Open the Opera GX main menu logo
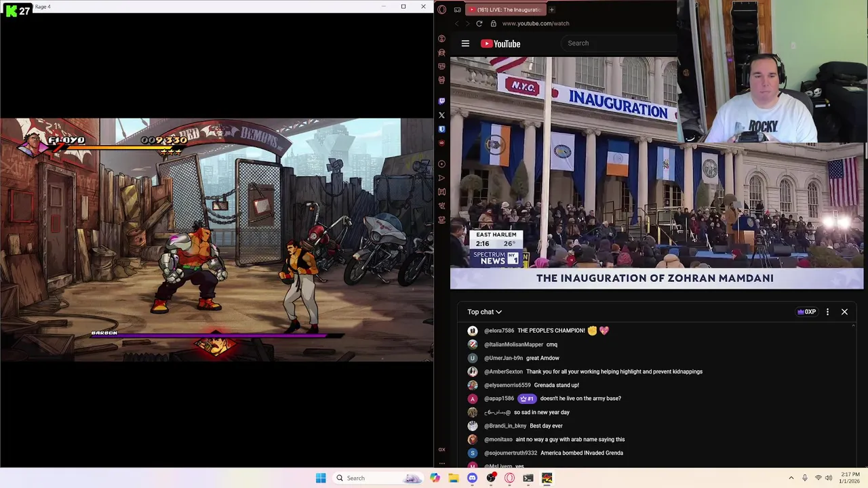 (x=442, y=9)
